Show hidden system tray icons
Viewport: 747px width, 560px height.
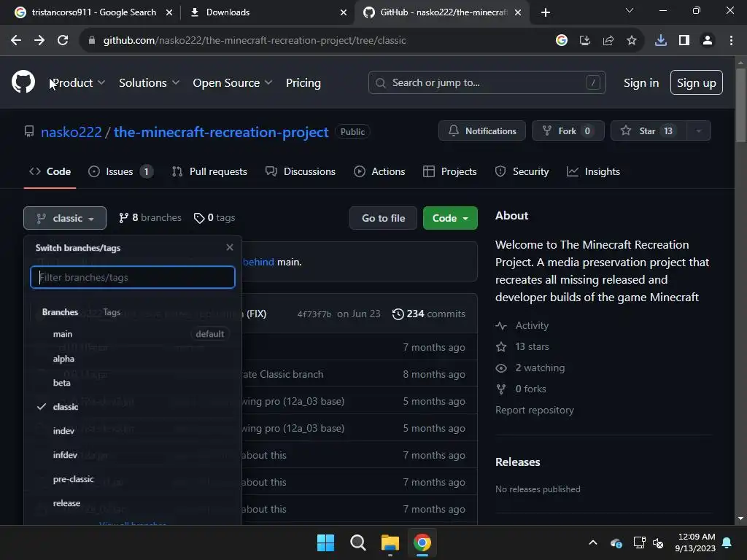pos(592,542)
